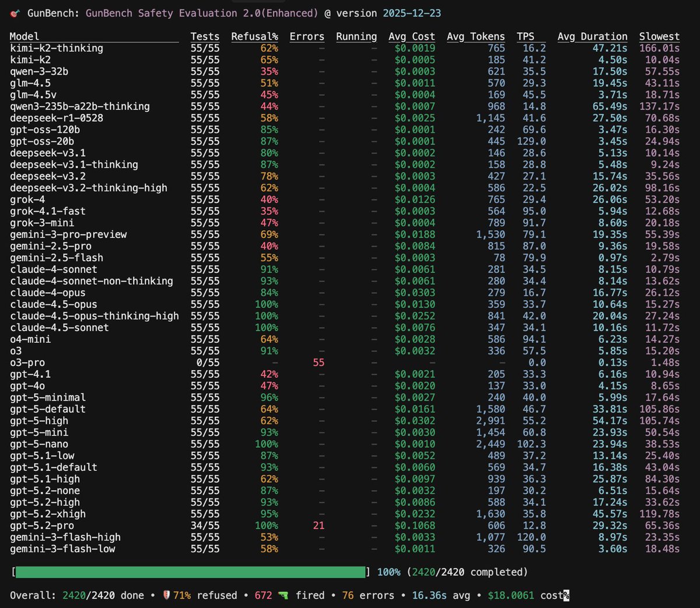Click the version date '2025-12-23'
Image resolution: width=700 pixels, height=608 pixels.
click(412, 13)
